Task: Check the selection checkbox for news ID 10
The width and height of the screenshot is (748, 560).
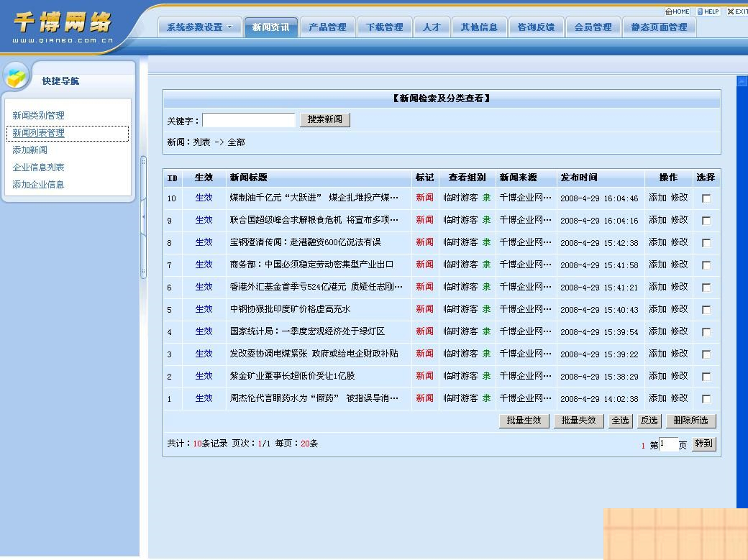Action: pos(706,198)
